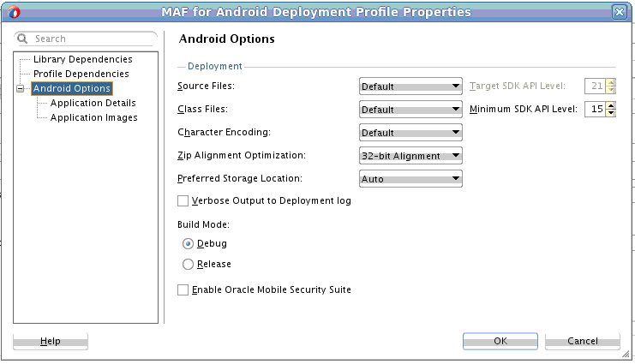
Task: Open the Character Encoding dropdown
Action: pos(410,133)
